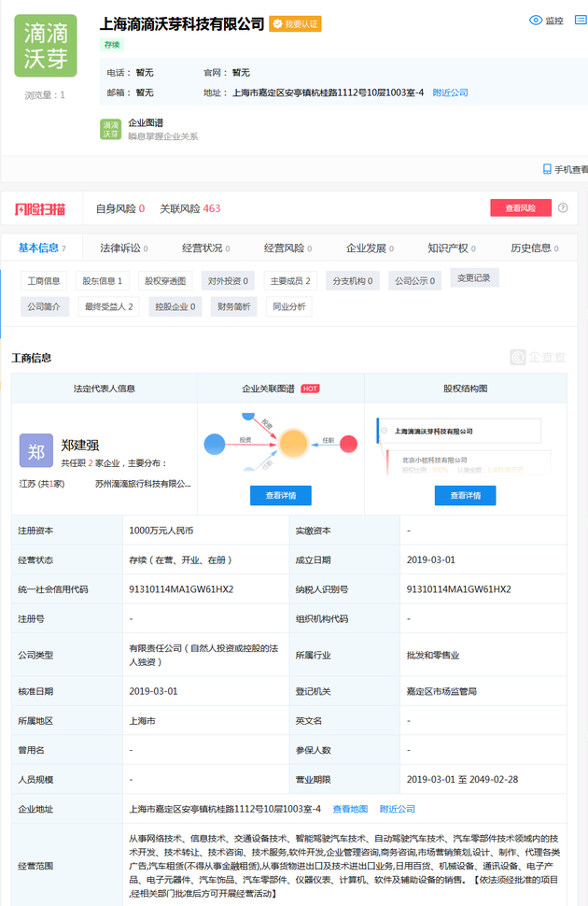Select 变更记录 sub-tab
The image size is (588, 906).
click(474, 278)
